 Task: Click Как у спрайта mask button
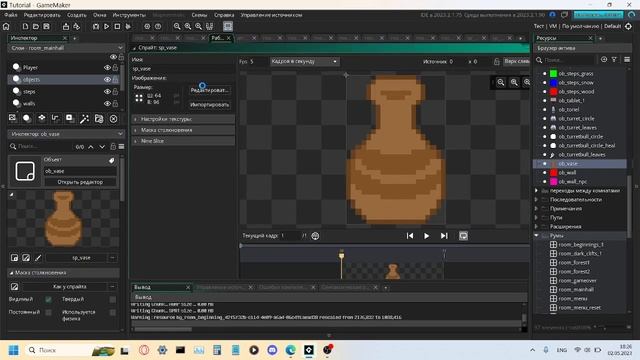(70, 287)
